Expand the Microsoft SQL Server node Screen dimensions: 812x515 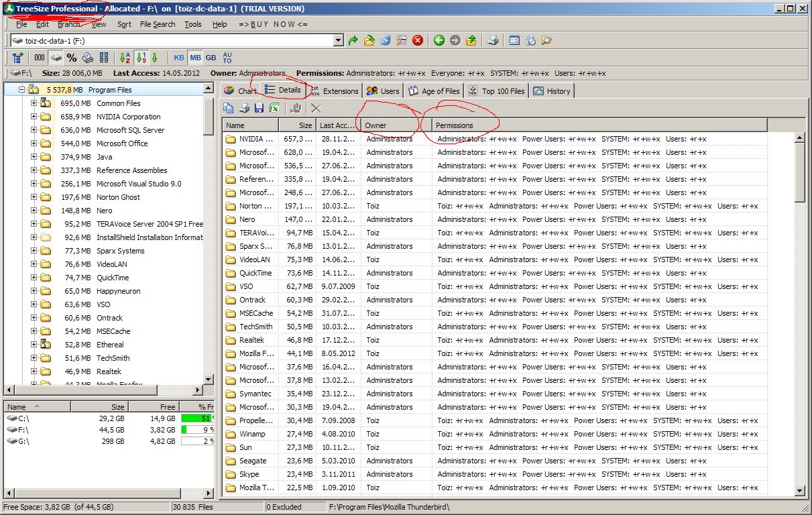coord(34,129)
